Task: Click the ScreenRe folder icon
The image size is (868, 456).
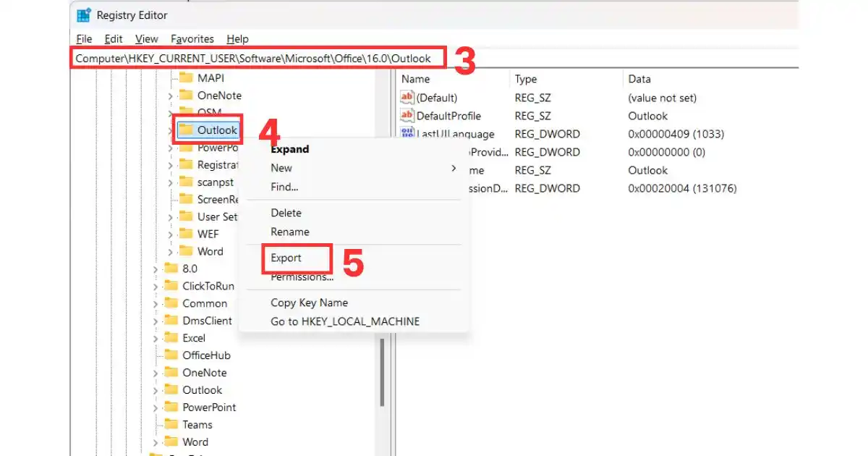Action: [186, 199]
